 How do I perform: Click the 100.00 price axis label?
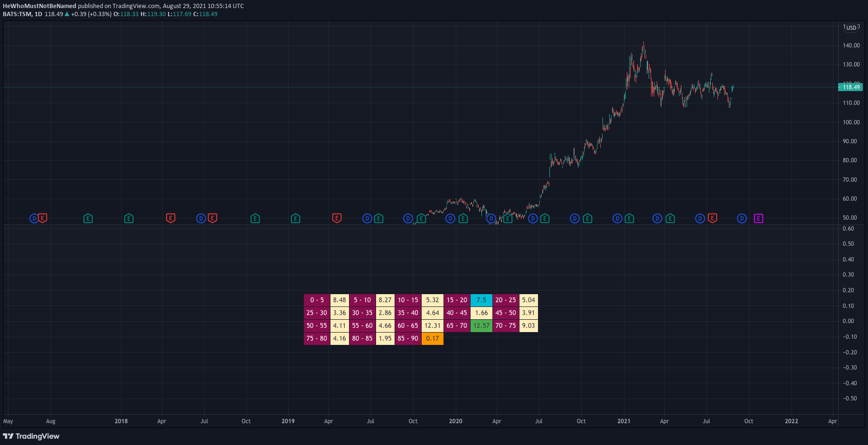tap(851, 122)
